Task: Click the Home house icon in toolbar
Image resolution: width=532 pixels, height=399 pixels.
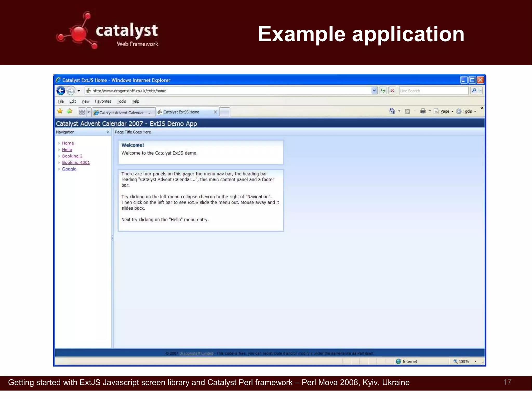Action: point(392,111)
